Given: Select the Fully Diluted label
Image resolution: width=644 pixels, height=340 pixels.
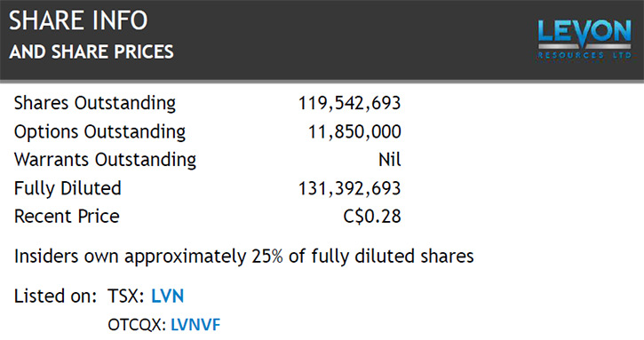Looking at the screenshot, I should click(x=68, y=188).
